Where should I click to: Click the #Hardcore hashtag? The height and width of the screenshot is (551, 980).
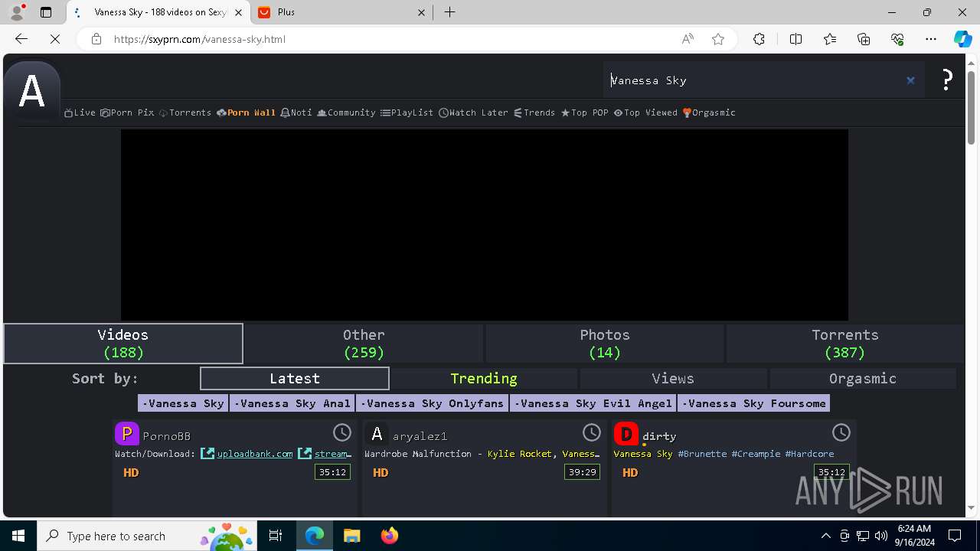[809, 454]
